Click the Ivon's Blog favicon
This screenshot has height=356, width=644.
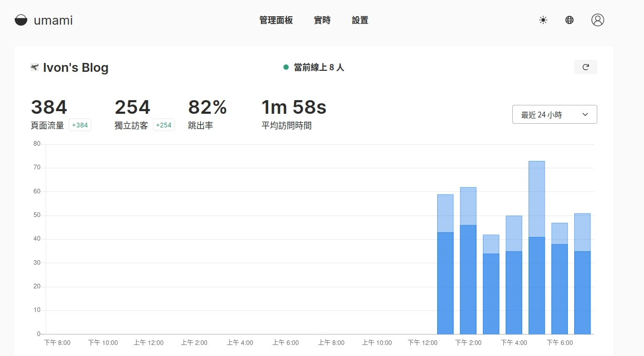(x=35, y=67)
